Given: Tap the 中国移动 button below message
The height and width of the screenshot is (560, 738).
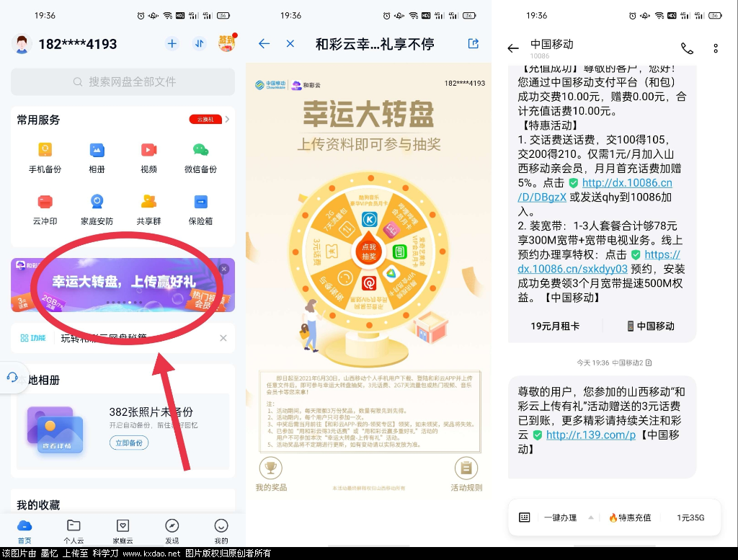Looking at the screenshot, I should pyautogui.click(x=651, y=326).
